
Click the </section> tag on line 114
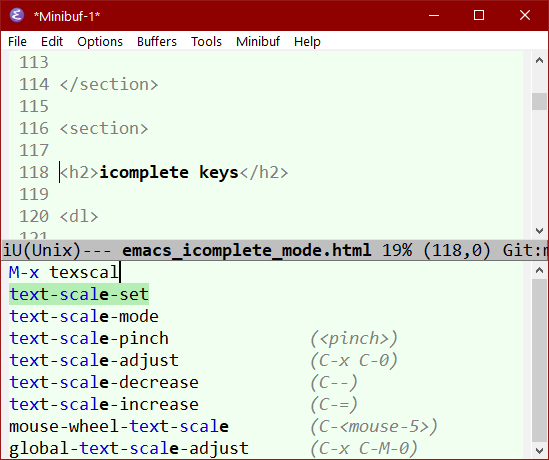pyautogui.click(x=109, y=84)
